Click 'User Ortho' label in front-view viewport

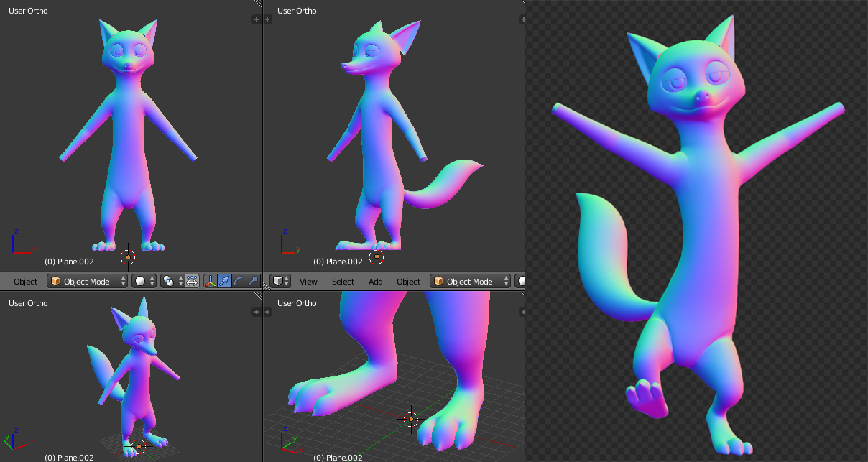tap(28, 11)
